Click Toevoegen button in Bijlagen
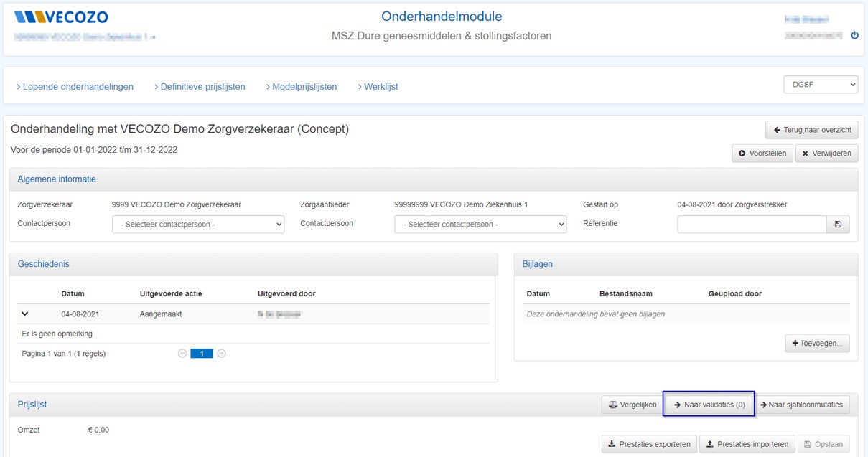This screenshot has height=457, width=868. coord(818,344)
